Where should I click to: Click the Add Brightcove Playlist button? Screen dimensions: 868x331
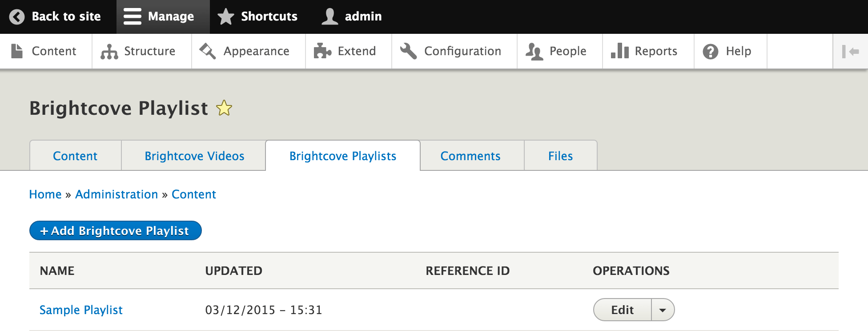click(x=116, y=230)
